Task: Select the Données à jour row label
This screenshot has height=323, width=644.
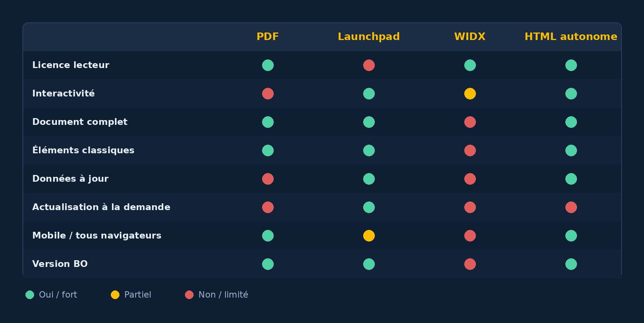Action: tap(70, 179)
